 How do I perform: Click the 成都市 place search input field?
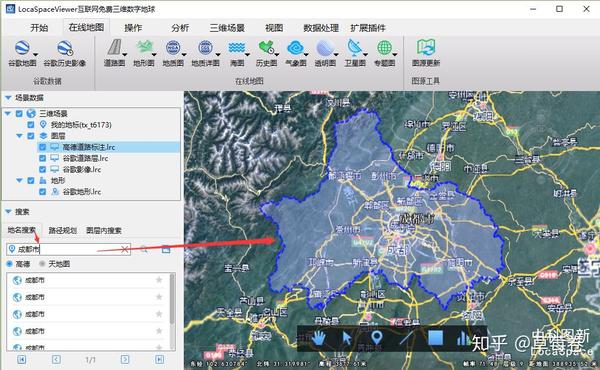tap(68, 249)
